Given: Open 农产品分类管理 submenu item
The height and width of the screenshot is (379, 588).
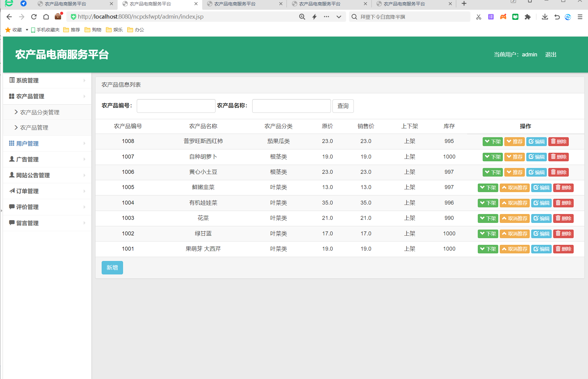Looking at the screenshot, I should pyautogui.click(x=40, y=112).
